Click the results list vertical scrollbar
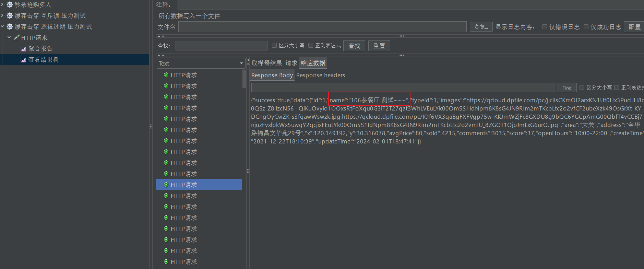 click(244, 79)
